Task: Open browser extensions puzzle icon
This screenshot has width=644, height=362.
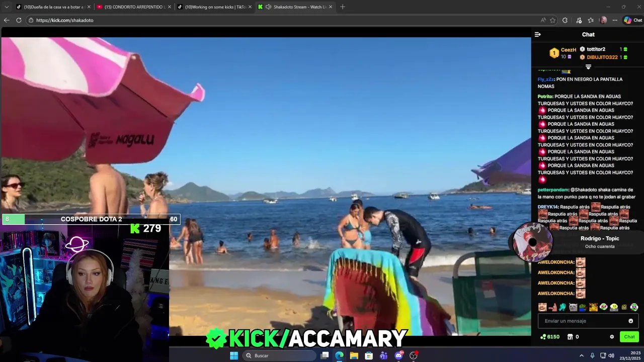Action: (565, 20)
